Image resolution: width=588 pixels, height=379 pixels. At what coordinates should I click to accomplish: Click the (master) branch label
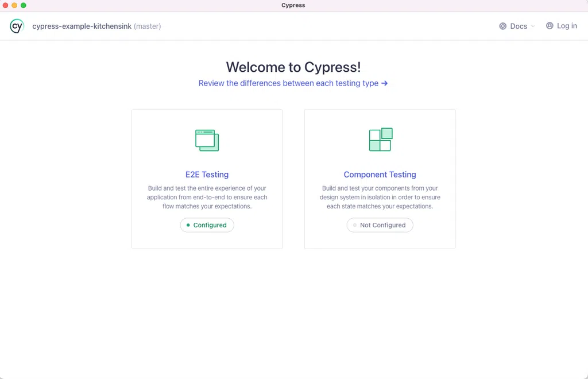(x=148, y=26)
